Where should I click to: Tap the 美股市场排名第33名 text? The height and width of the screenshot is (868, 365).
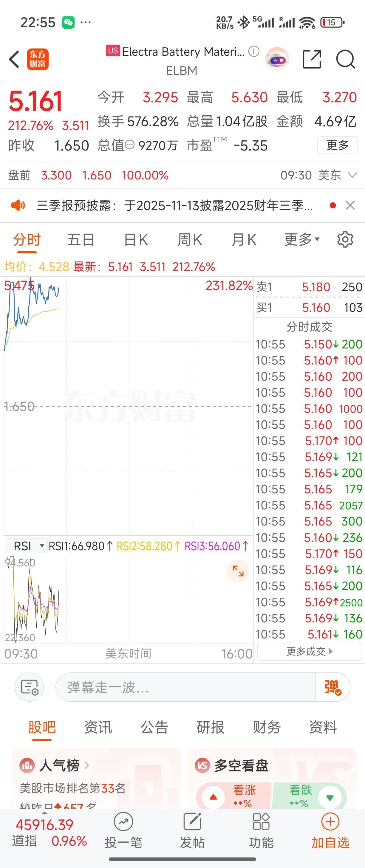[x=72, y=788]
